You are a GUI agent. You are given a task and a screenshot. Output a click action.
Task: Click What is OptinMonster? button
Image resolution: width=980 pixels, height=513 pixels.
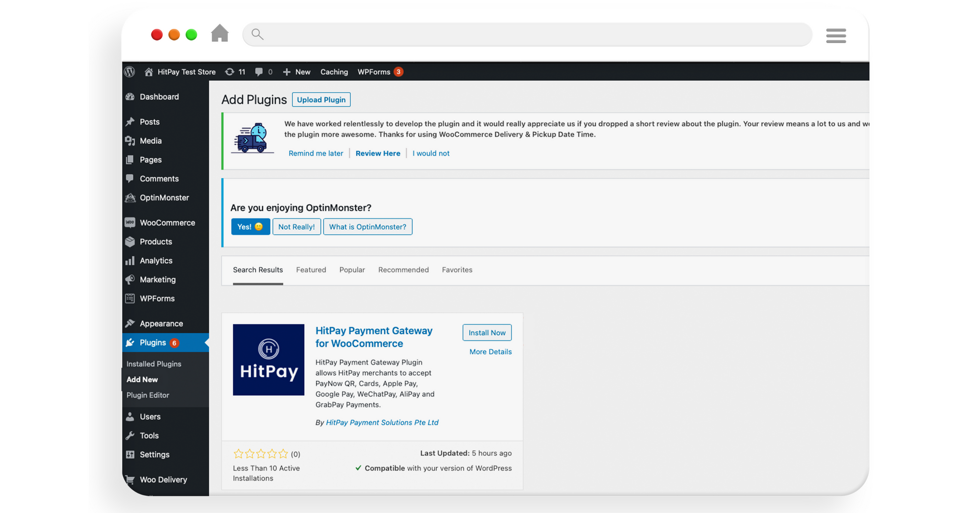point(367,226)
